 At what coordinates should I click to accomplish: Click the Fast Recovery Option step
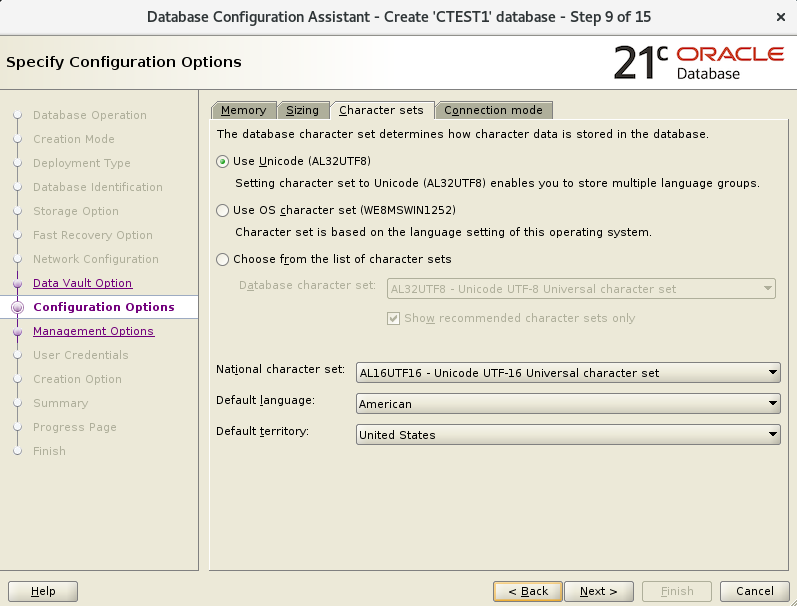(93, 235)
